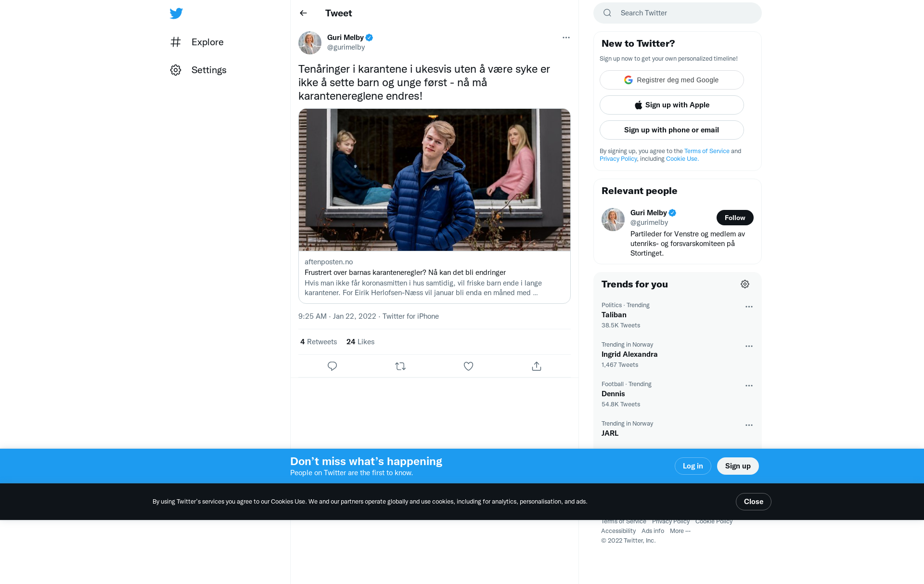924x584 pixels.
Task: Click Sign up with Apple
Action: [672, 105]
